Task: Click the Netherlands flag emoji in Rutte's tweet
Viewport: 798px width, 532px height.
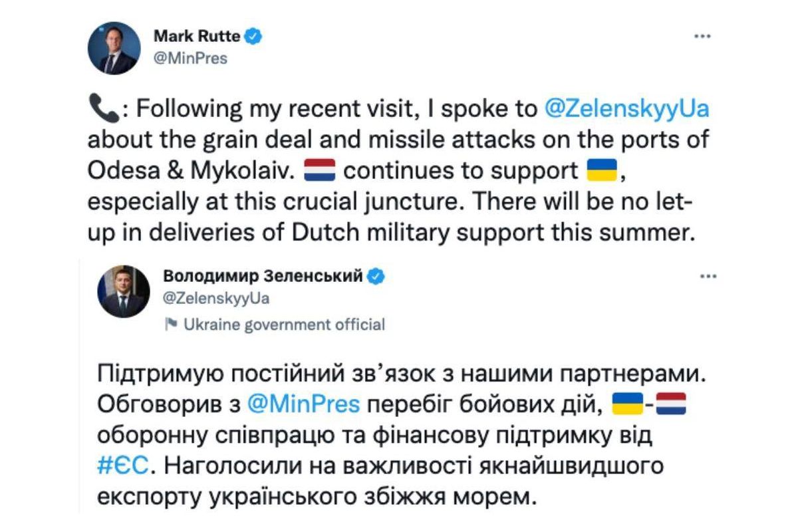Action: click(x=321, y=171)
